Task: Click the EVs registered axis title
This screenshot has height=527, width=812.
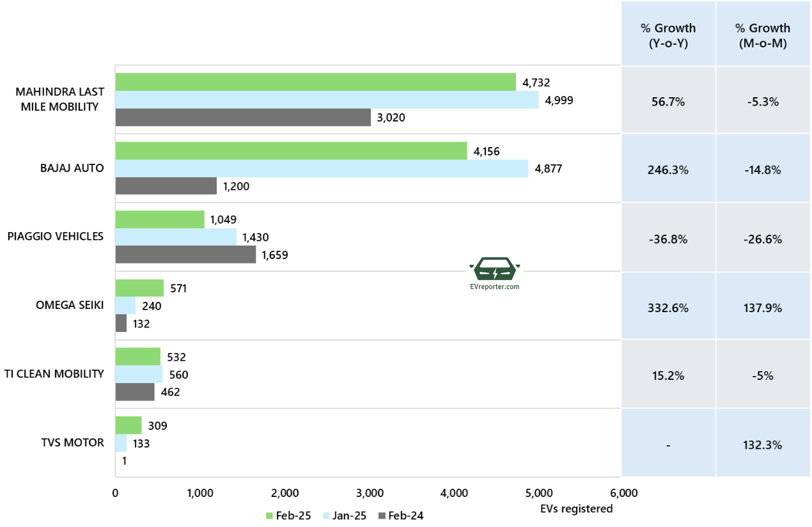Action: tap(576, 509)
